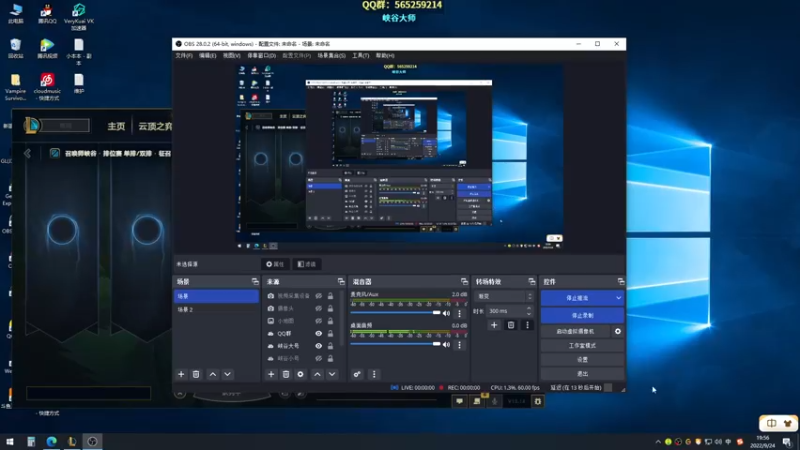Remove transition with the 转场特效 trash icon
This screenshot has width=800, height=450.
(511, 325)
